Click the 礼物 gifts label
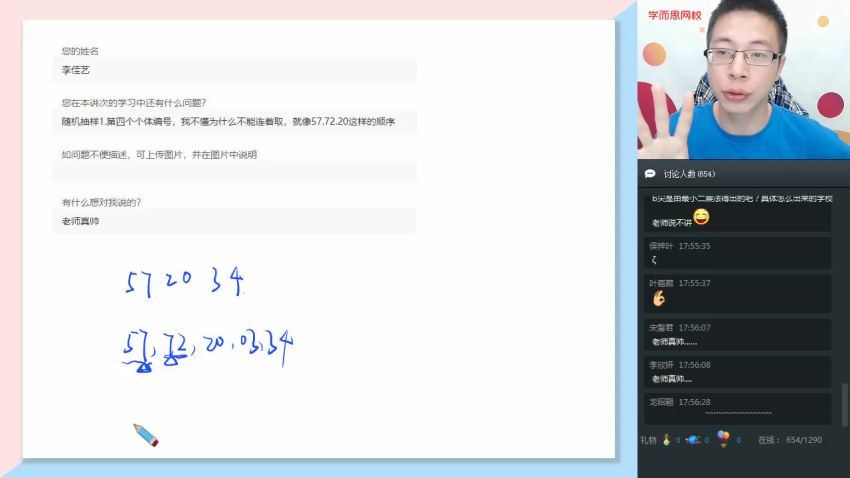Screen dimensions: 850x478 pos(648,440)
